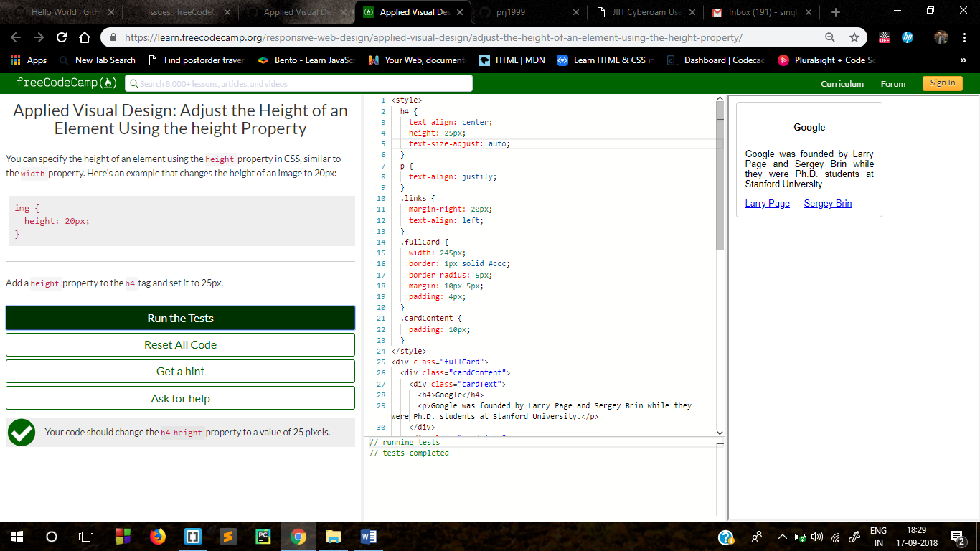Expand the bookmarks overflow chevron

963,60
